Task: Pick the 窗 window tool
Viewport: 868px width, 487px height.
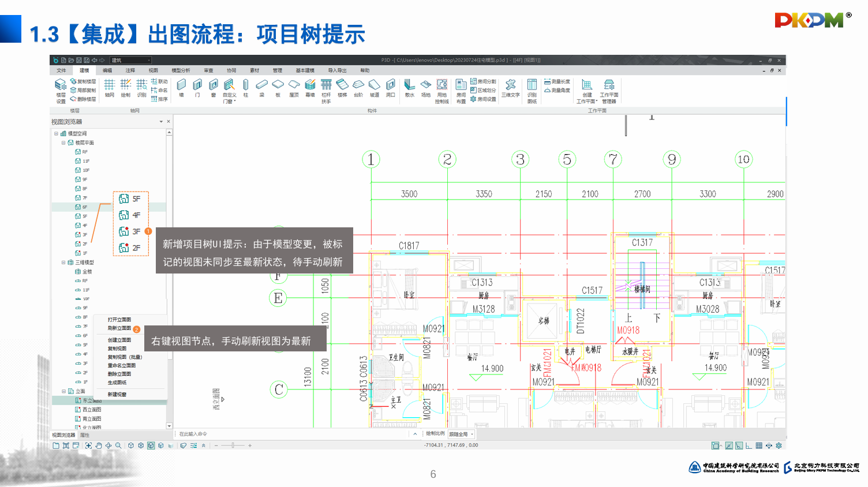Action: point(214,88)
